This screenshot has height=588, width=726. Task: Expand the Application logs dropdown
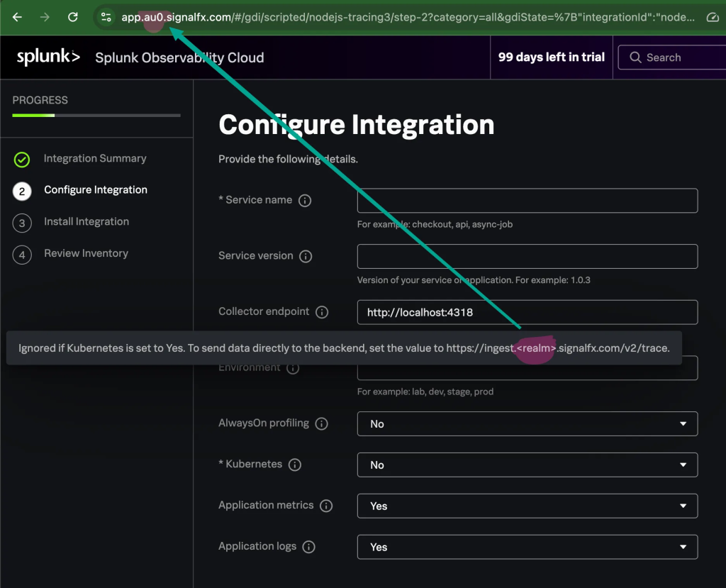[527, 547]
